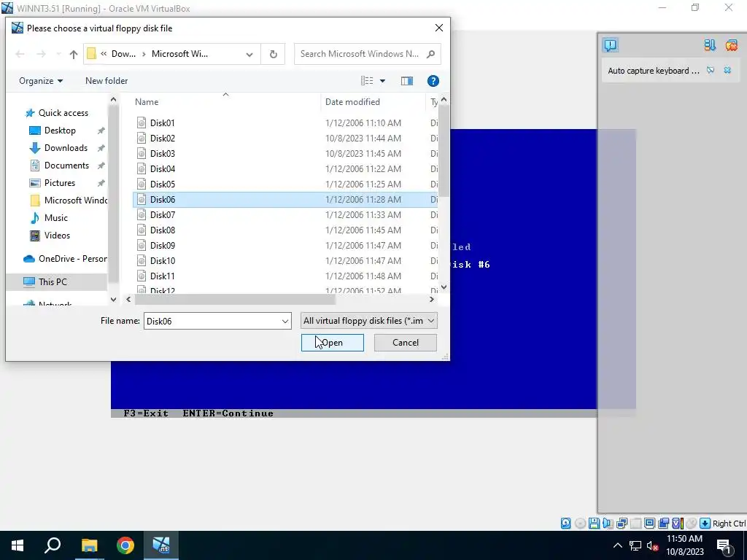Click the Microsoft Wi... breadcrumb segment
Viewport: 747px width, 560px height.
click(179, 54)
